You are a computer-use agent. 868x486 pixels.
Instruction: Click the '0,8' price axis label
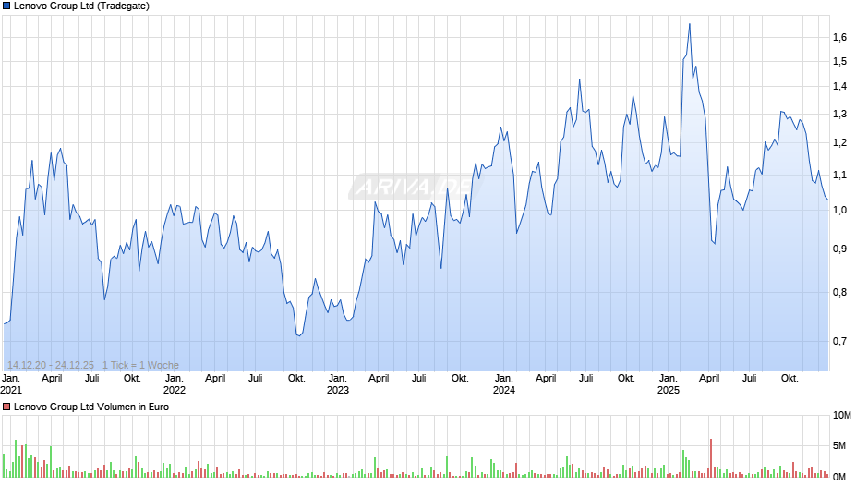pos(839,292)
